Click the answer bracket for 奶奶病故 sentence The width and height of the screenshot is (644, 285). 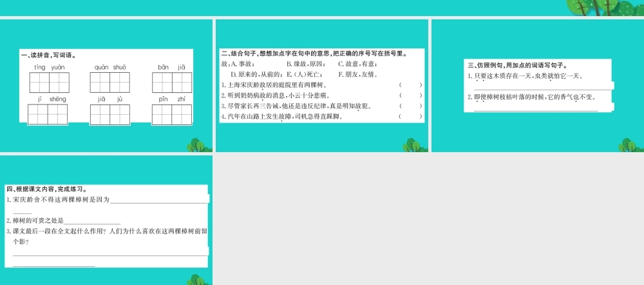click(410, 95)
